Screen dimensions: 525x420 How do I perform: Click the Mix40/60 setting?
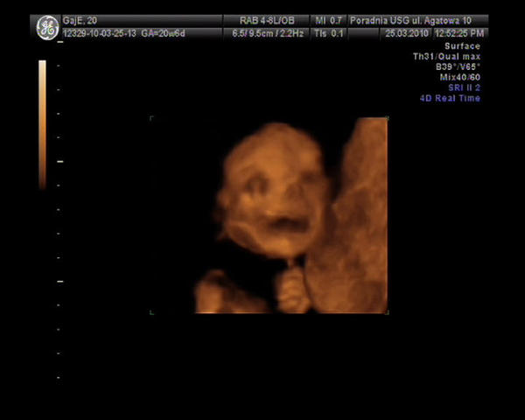(x=459, y=77)
